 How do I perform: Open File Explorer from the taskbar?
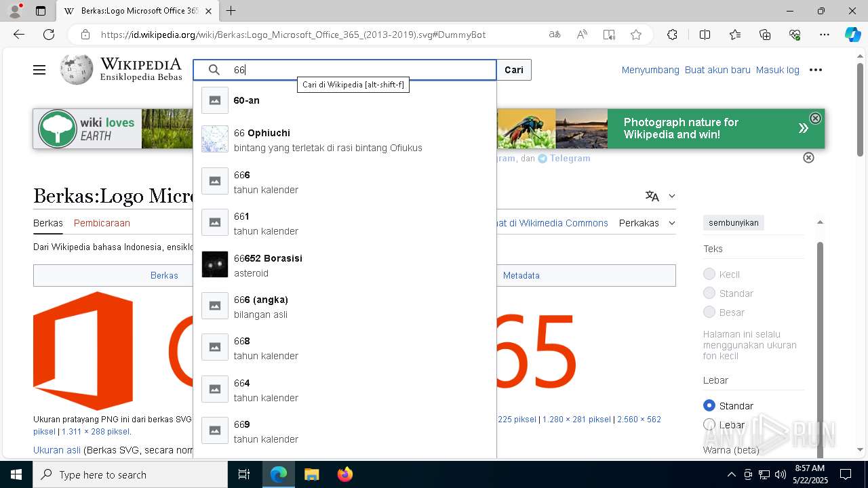311,474
